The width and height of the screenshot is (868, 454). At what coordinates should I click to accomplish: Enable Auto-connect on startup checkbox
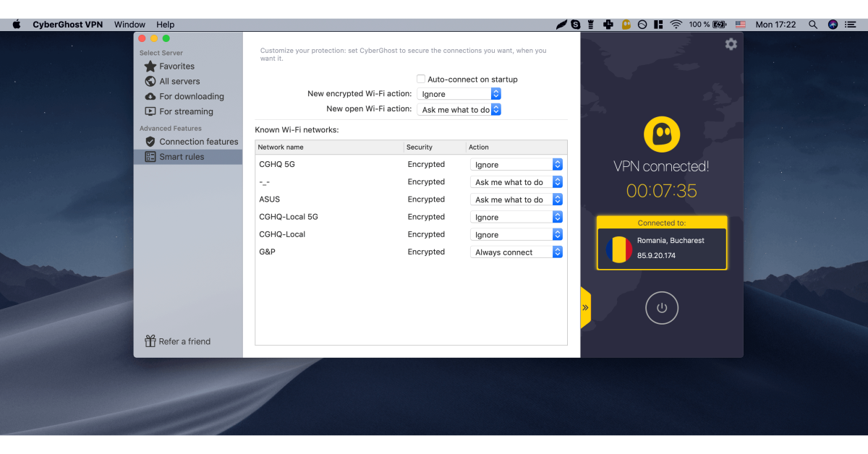click(x=421, y=79)
